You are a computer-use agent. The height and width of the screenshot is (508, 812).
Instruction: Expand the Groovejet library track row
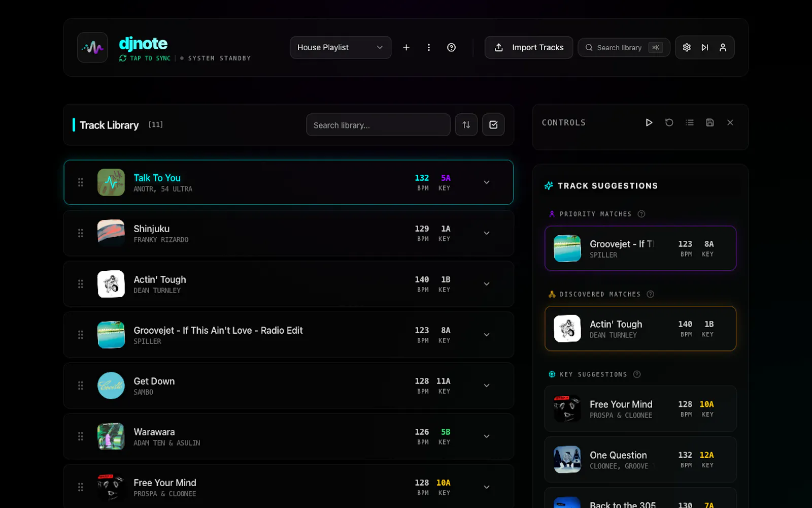tap(486, 335)
